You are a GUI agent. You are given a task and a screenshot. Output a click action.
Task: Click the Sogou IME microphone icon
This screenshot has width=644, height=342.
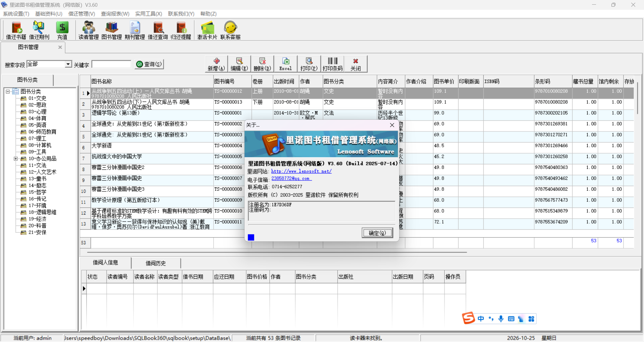click(x=501, y=319)
